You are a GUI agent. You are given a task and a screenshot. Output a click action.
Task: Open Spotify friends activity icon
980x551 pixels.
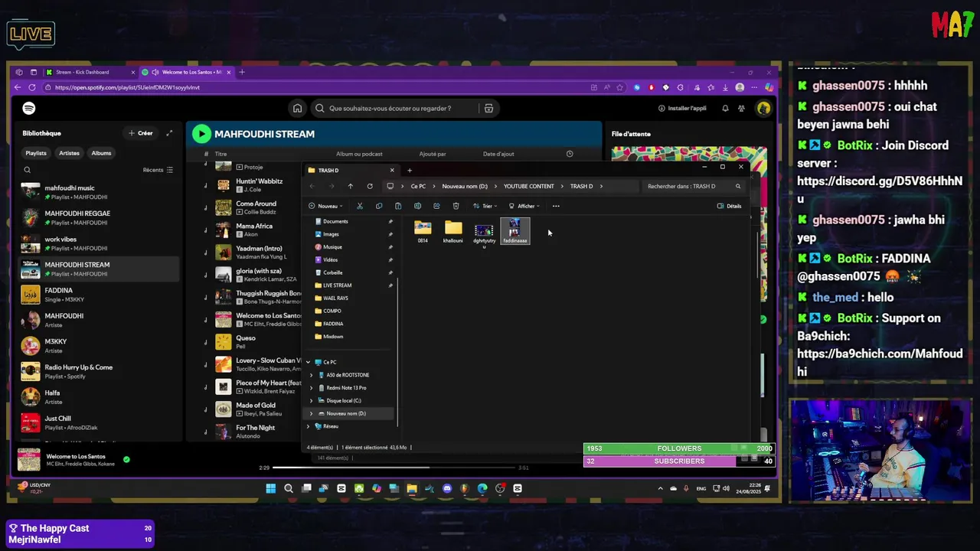tap(741, 108)
